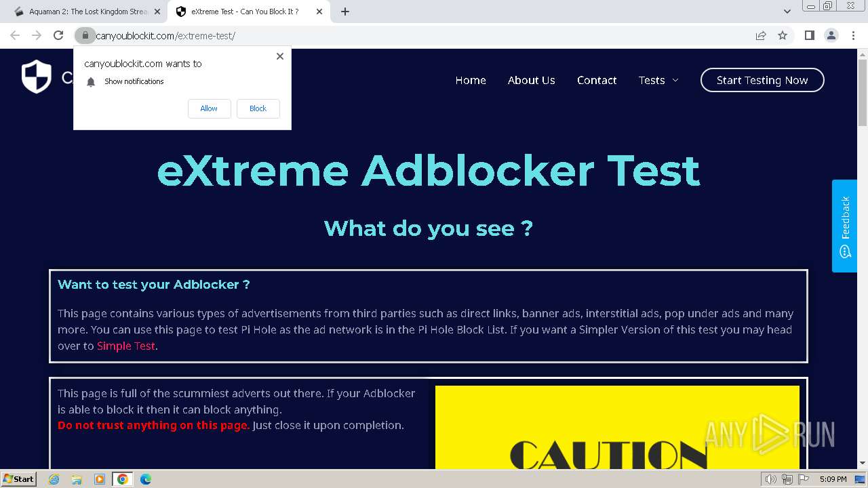Screen dimensions: 868x488
Task: Launch Internet Explorer from taskbar
Action: tap(54, 479)
